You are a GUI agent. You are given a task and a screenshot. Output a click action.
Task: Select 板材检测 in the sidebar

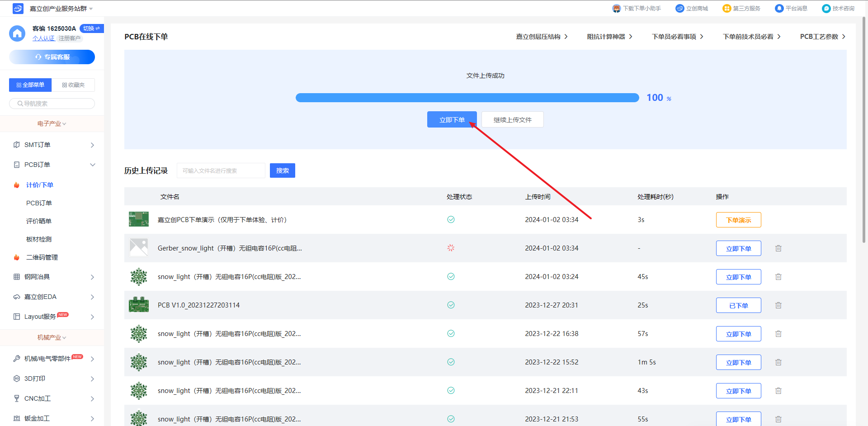(x=39, y=239)
